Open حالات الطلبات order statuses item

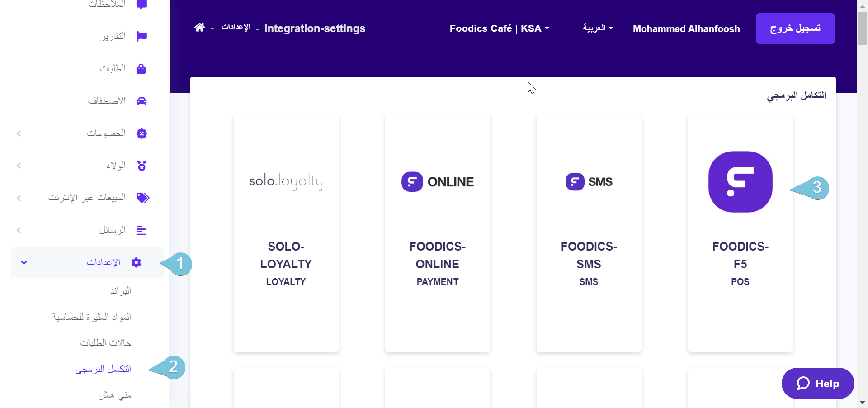coord(106,343)
